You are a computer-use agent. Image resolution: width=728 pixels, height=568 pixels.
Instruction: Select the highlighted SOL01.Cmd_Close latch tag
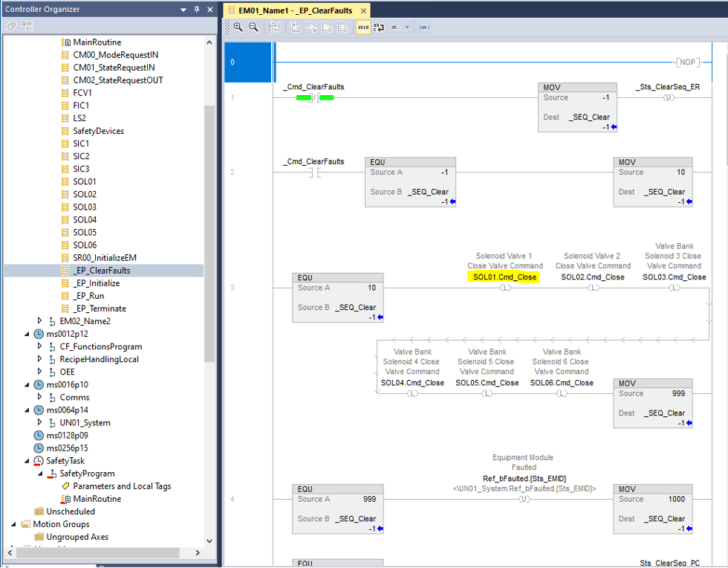tap(504, 277)
